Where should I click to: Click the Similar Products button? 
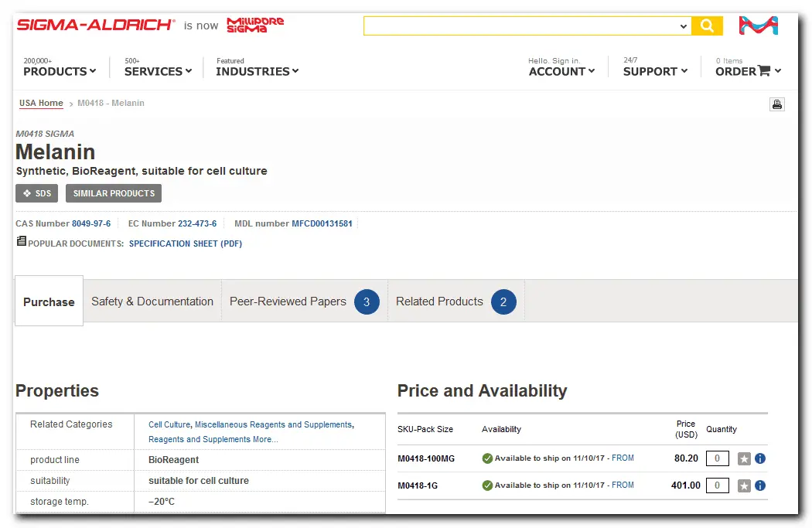coord(114,193)
